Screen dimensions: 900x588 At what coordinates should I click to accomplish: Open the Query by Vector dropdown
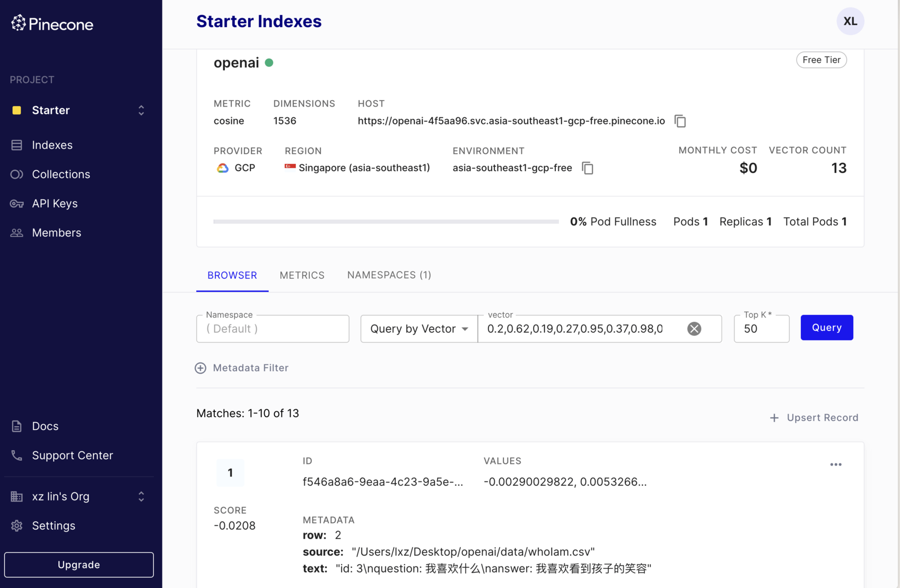419,329
